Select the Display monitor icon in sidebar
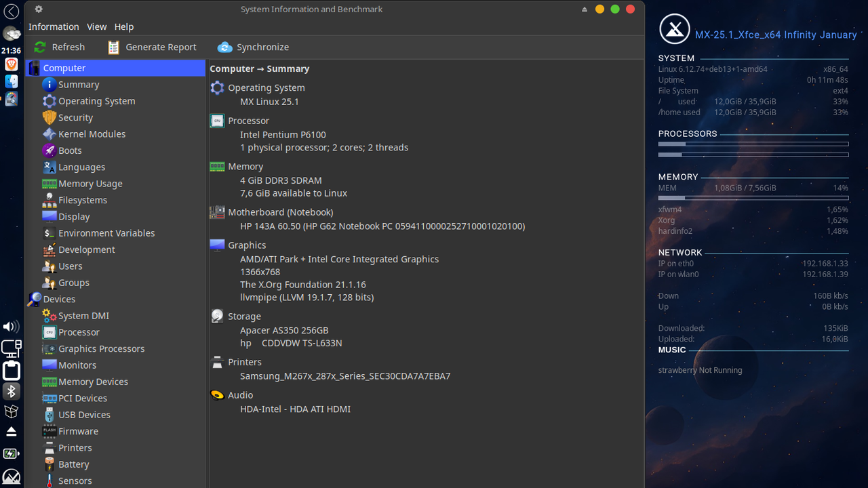 (49, 216)
